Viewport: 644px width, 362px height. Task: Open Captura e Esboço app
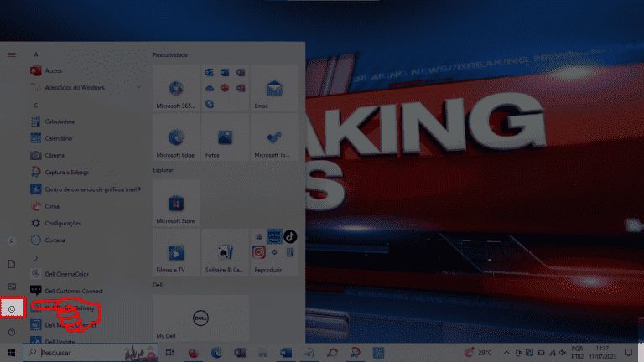tap(66, 172)
